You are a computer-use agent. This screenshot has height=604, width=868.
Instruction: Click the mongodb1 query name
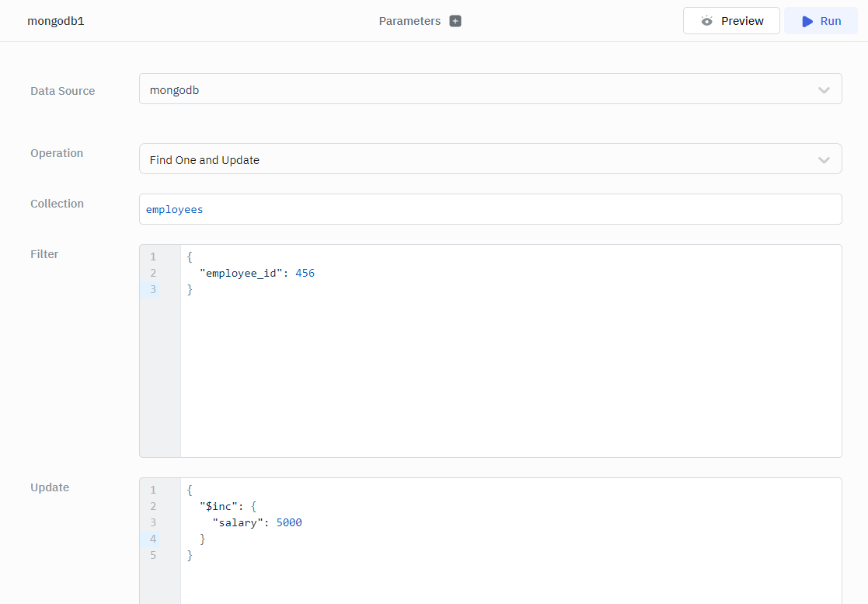pos(55,21)
